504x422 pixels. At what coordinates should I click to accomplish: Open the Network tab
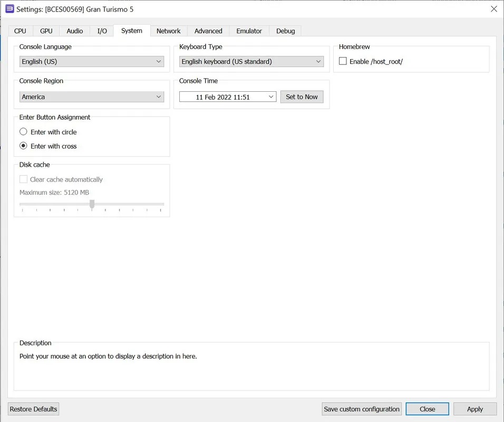[168, 31]
